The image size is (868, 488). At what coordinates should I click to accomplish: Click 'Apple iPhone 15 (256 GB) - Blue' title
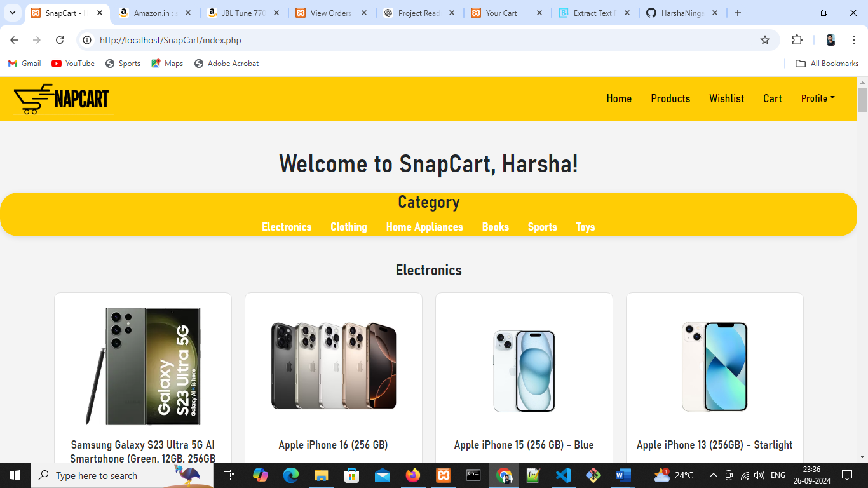coord(524,445)
